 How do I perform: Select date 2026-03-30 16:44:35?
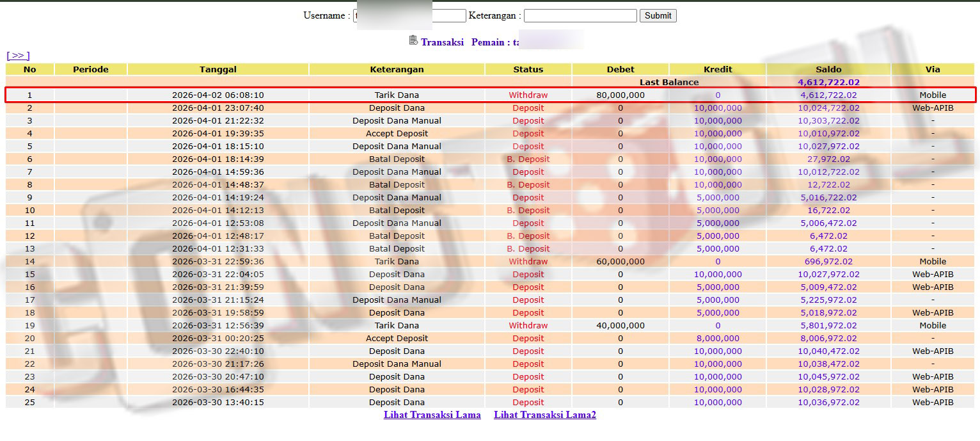[218, 389]
